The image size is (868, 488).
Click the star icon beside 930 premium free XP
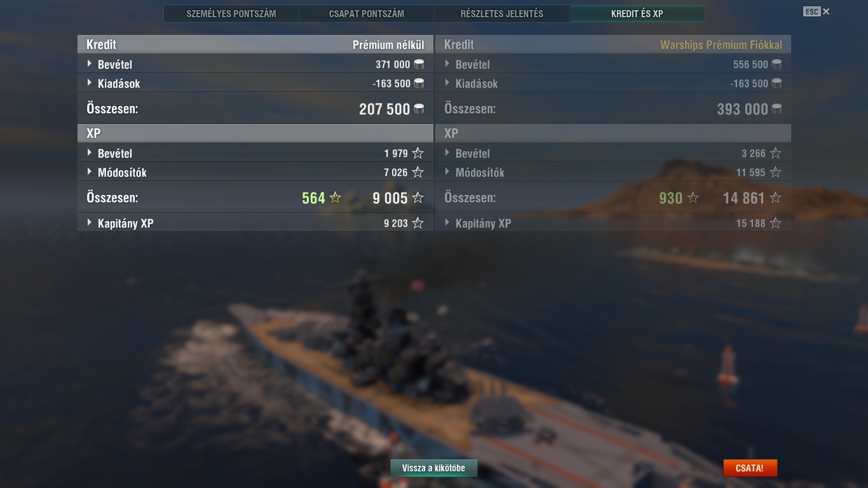coord(693,198)
